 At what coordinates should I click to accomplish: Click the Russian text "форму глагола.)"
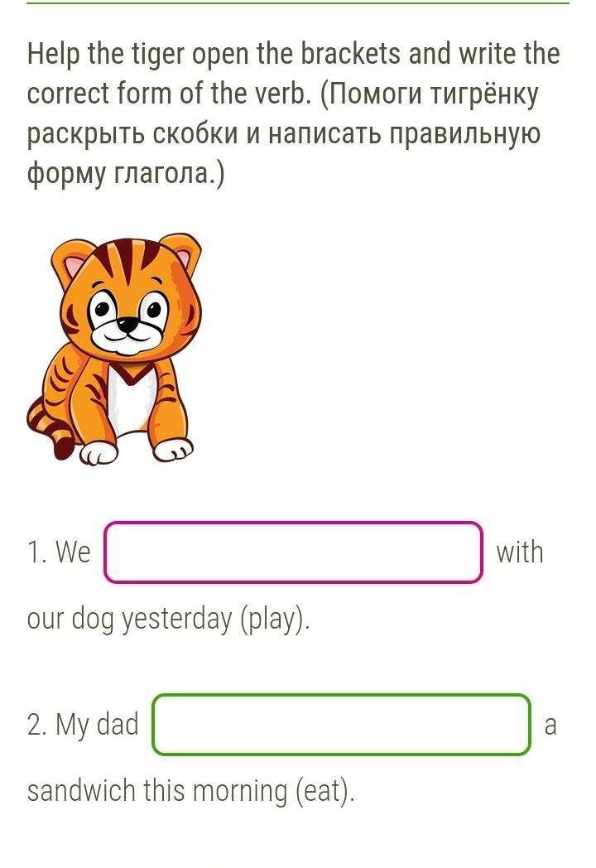126,175
